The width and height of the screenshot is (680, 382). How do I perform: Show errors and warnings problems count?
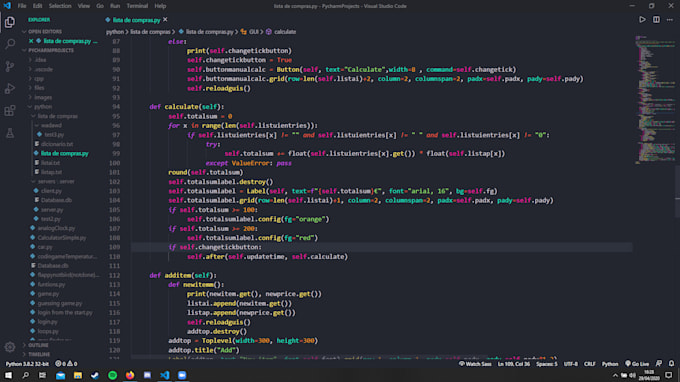(66, 364)
